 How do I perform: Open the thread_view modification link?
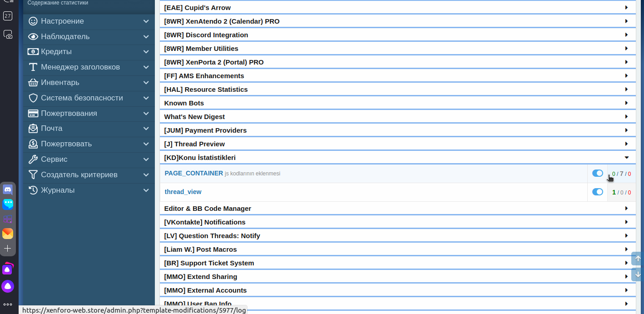click(x=183, y=192)
